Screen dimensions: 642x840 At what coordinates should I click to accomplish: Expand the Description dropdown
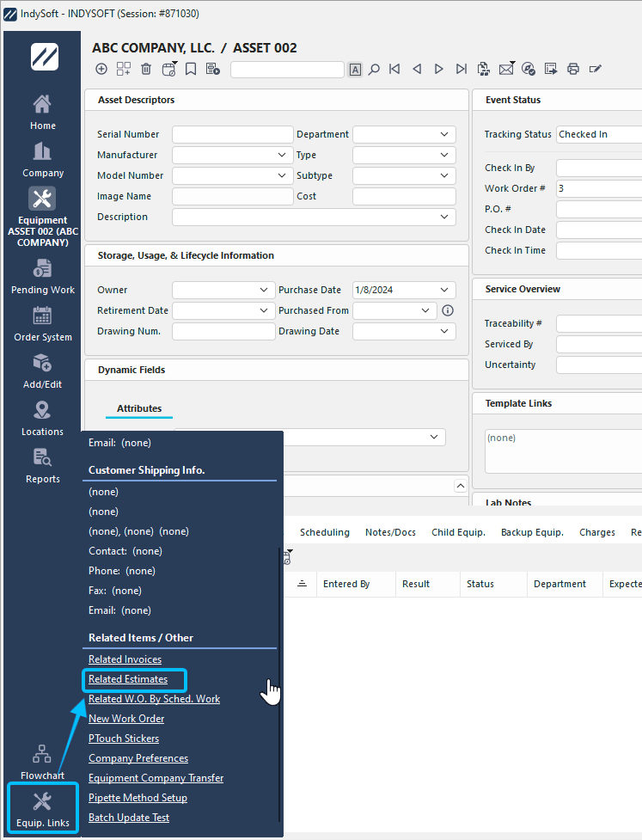pyautogui.click(x=444, y=217)
